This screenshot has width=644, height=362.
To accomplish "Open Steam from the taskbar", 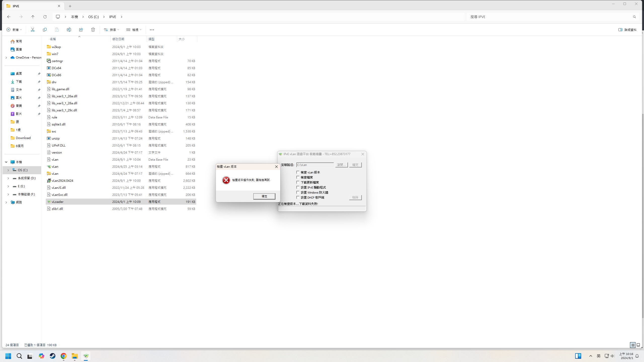I will tap(53, 356).
